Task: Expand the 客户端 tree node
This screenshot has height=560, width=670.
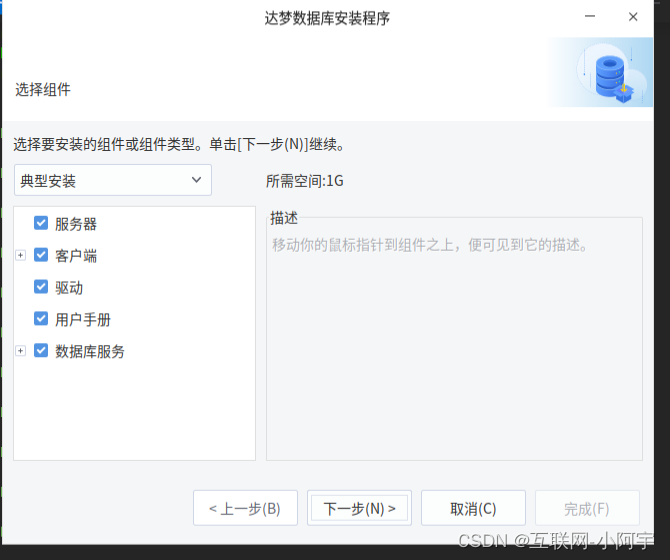Action: point(21,255)
